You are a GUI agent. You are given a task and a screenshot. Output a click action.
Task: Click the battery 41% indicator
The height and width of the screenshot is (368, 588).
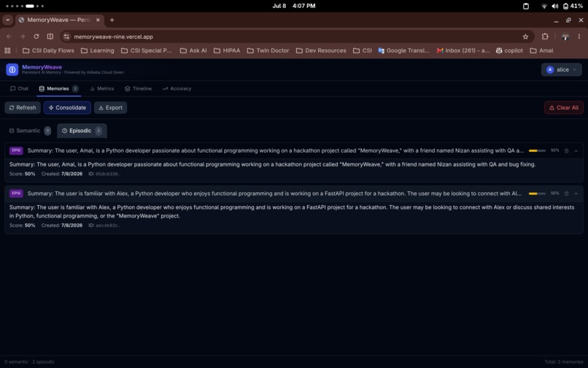point(573,6)
